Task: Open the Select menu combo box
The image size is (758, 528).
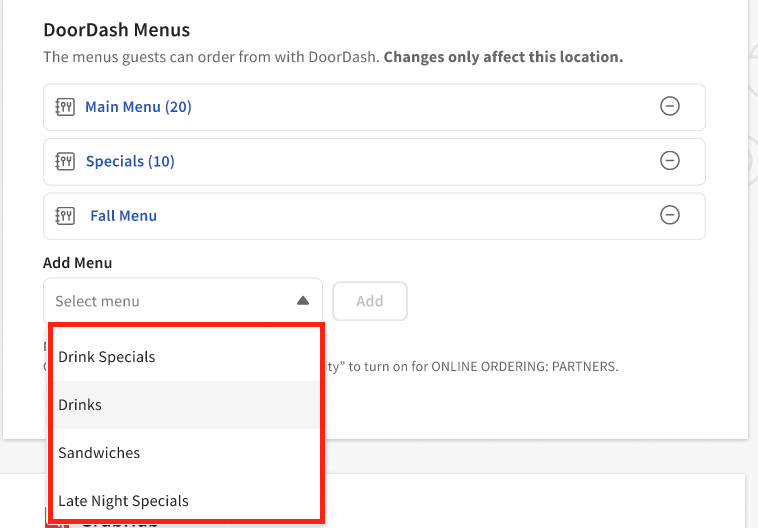Action: tap(170, 301)
